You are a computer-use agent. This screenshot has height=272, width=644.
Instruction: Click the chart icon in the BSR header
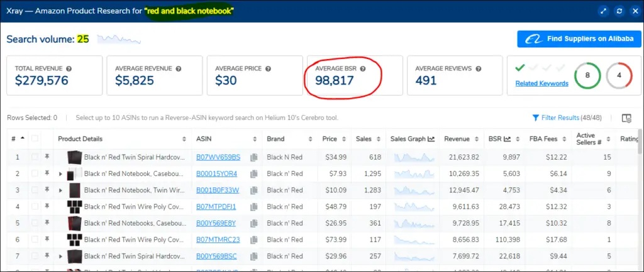point(508,139)
